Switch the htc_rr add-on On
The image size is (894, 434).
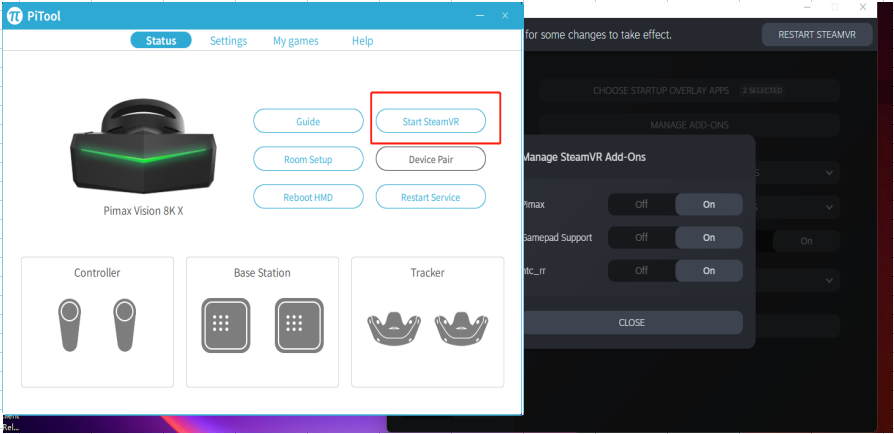[709, 270]
